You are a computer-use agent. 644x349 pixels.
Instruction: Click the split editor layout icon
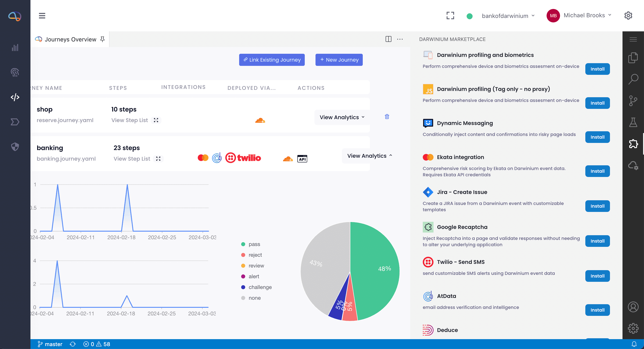pos(388,39)
